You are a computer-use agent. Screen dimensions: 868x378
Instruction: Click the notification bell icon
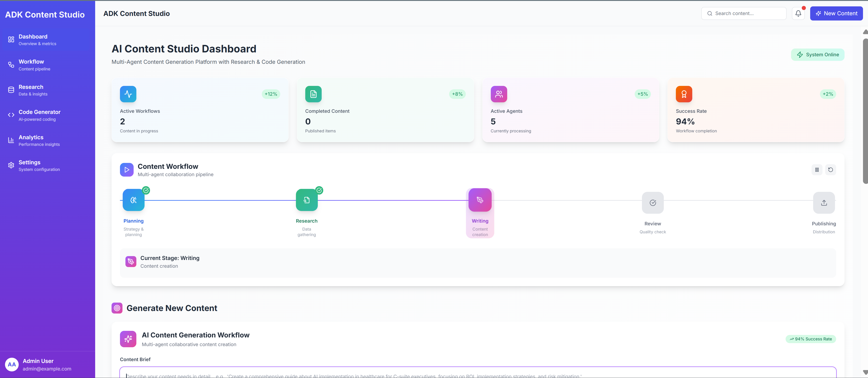[x=798, y=13]
